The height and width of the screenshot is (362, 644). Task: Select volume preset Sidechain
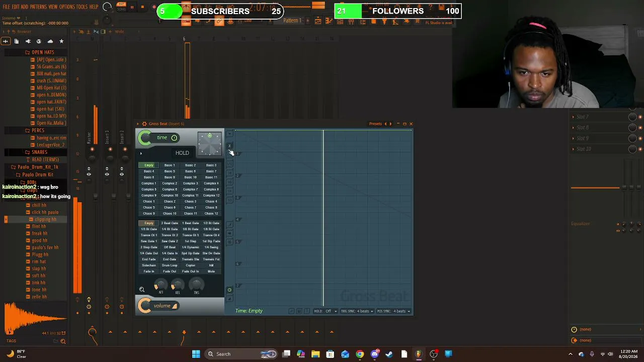pos(149,265)
